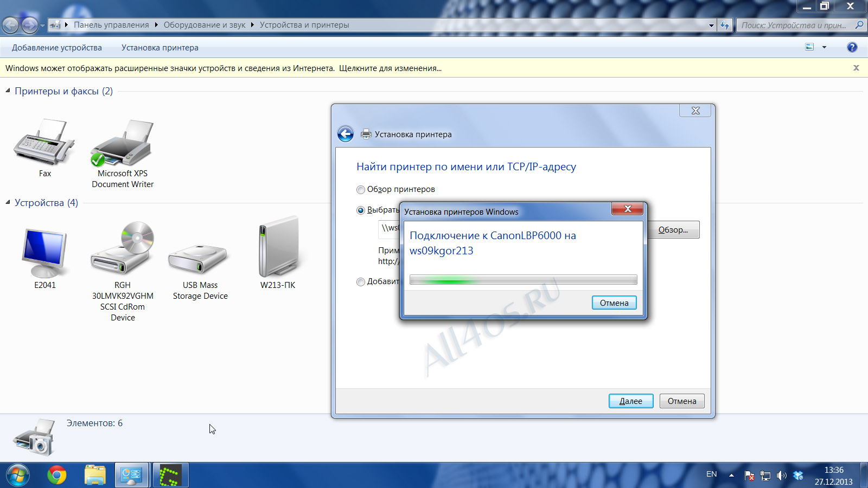Select the Fax device icon
The height and width of the screenshot is (488, 868).
point(44,143)
